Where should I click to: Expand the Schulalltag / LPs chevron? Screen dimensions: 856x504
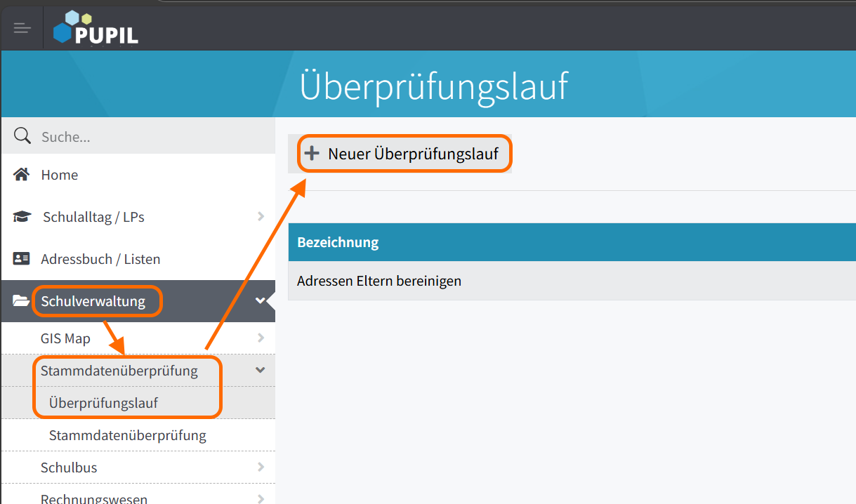coord(261,217)
